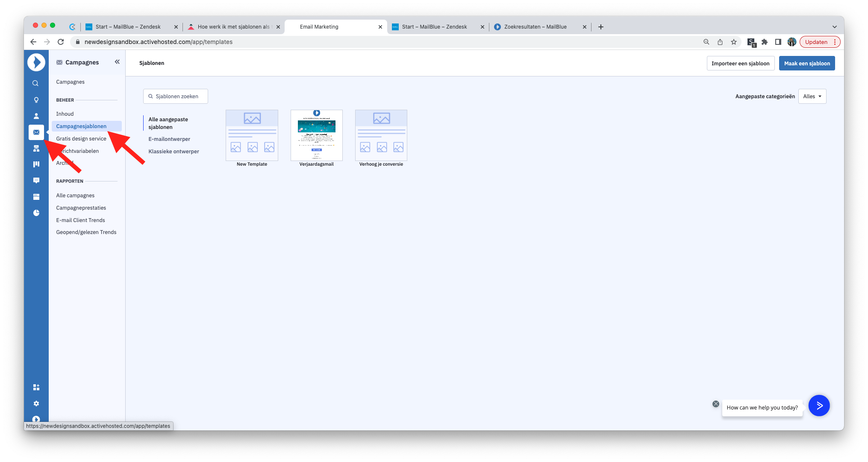Select Klassieke ontwerper filter
Screen dimensions: 868x462
pos(174,152)
